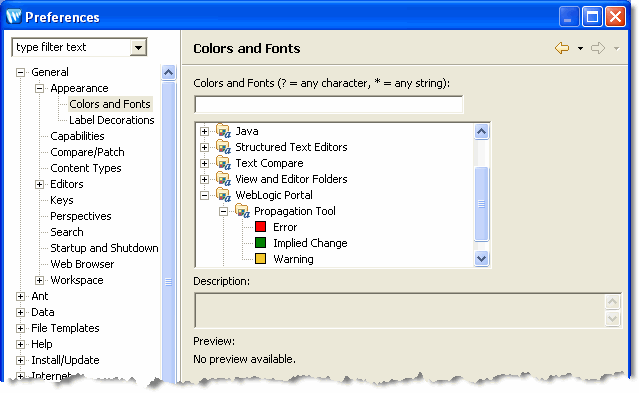The image size is (639, 393).
Task: Click the Colors and Fonts filter field
Action: (328, 104)
